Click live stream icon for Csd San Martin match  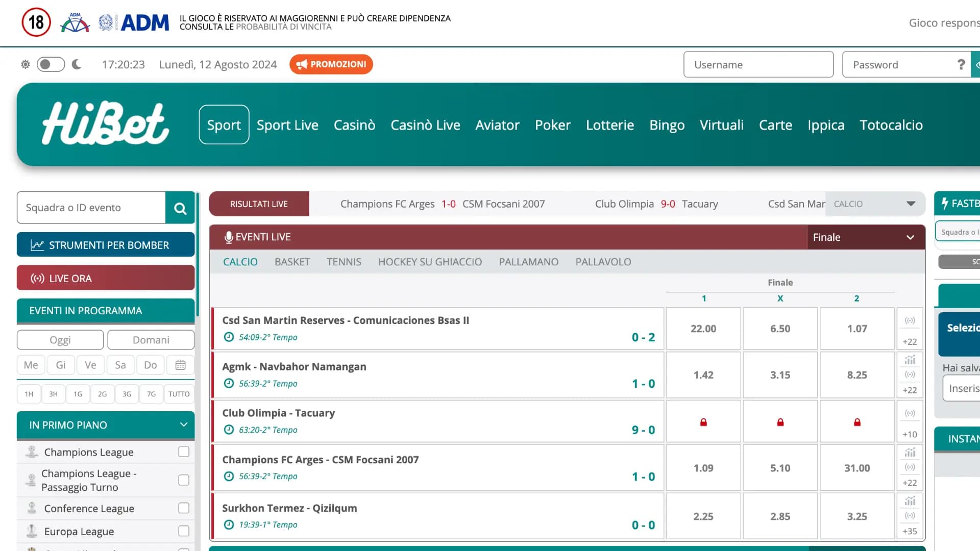(x=910, y=321)
